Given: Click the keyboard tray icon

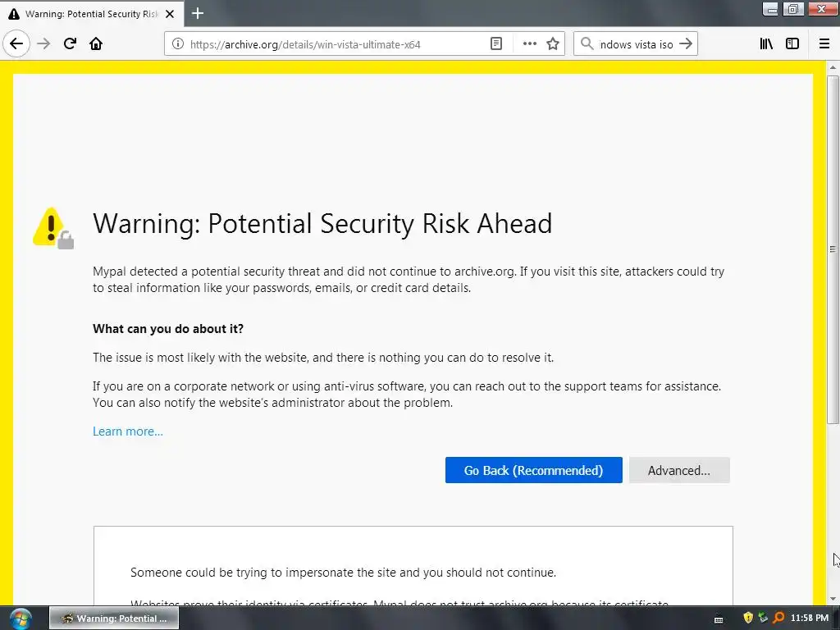Looking at the screenshot, I should point(719,620).
